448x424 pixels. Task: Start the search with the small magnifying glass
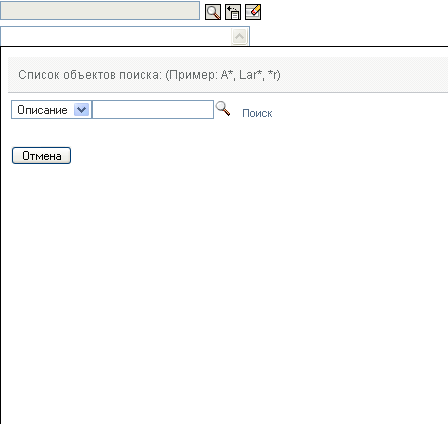click(223, 109)
